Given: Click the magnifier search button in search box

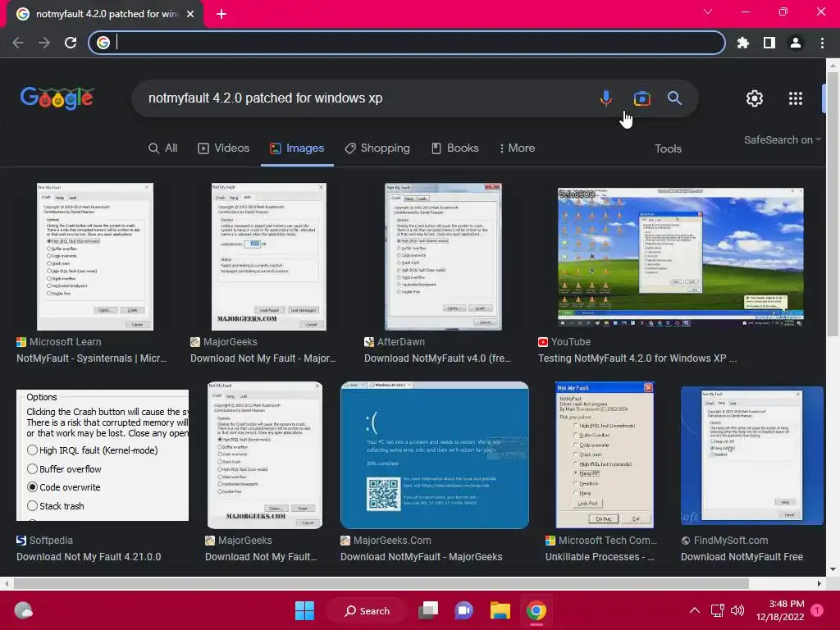Looking at the screenshot, I should 674,98.
